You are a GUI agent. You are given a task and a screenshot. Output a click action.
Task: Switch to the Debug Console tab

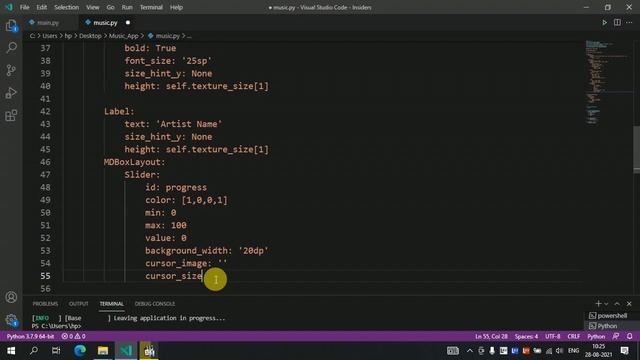pyautogui.click(x=155, y=304)
